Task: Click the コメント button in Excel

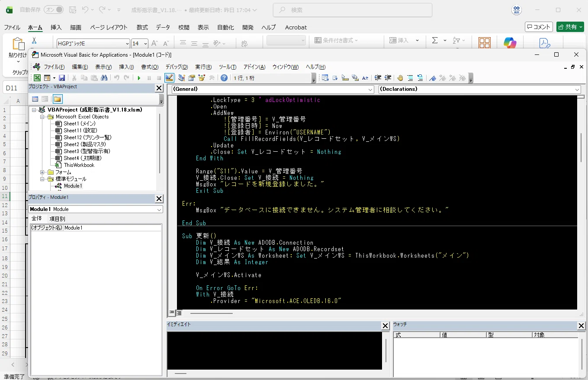Action: coord(539,27)
